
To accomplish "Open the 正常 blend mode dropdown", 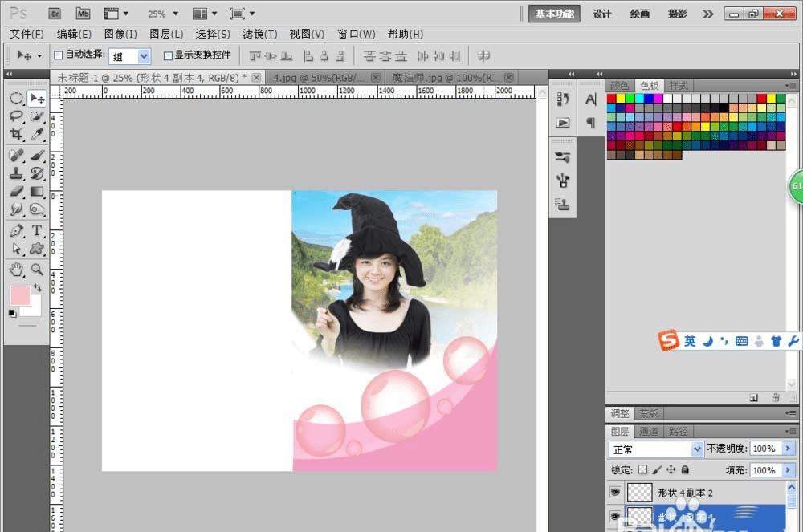I will (696, 449).
